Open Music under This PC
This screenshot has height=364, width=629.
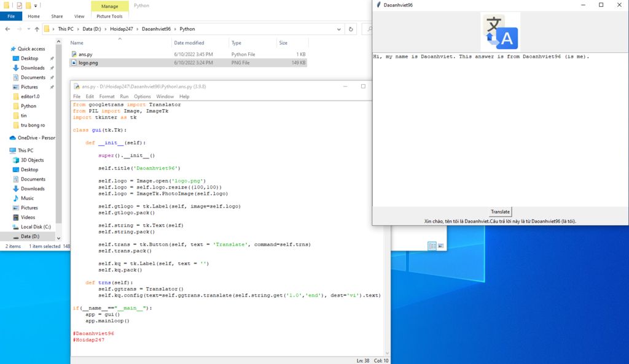(27, 198)
